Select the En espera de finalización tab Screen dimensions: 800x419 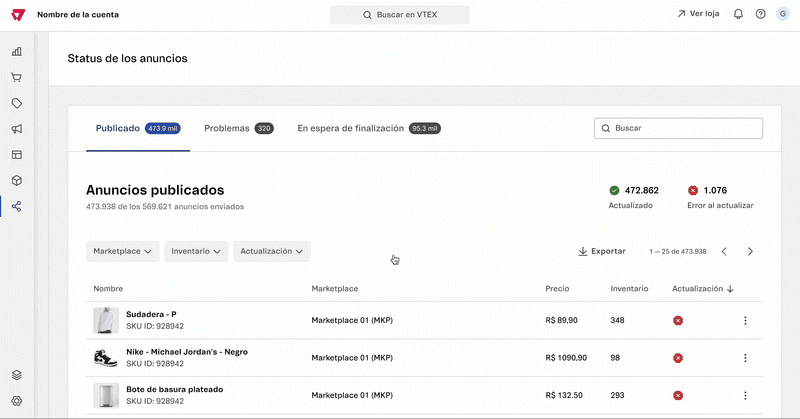(x=368, y=129)
